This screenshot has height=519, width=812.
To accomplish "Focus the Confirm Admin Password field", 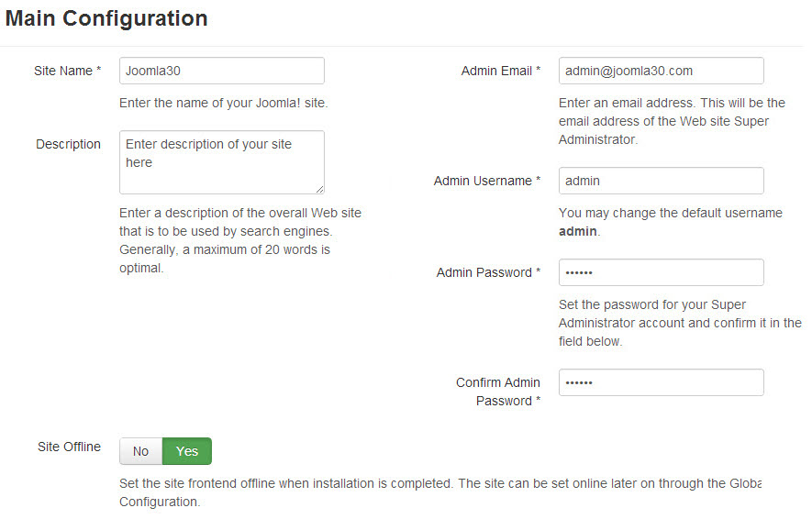I will pos(661,382).
